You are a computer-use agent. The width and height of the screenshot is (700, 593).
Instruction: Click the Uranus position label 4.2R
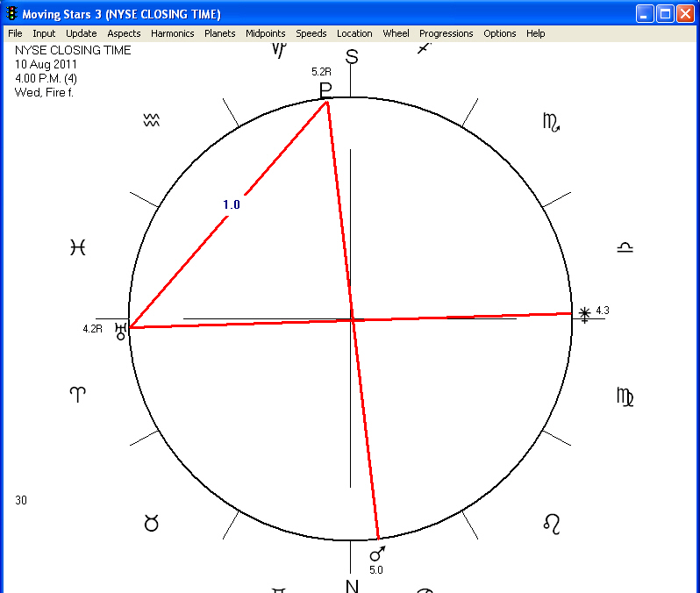pos(92,329)
